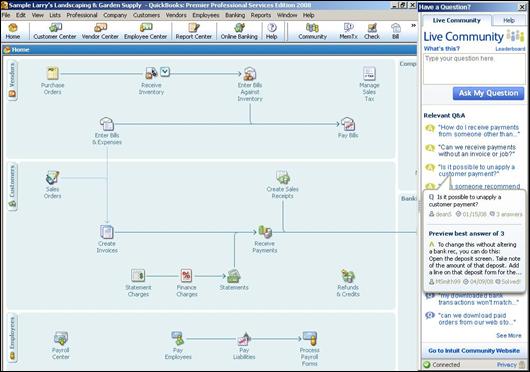Click the Receive Payments icon
Viewport: 530px width, 372px height.
(x=265, y=232)
